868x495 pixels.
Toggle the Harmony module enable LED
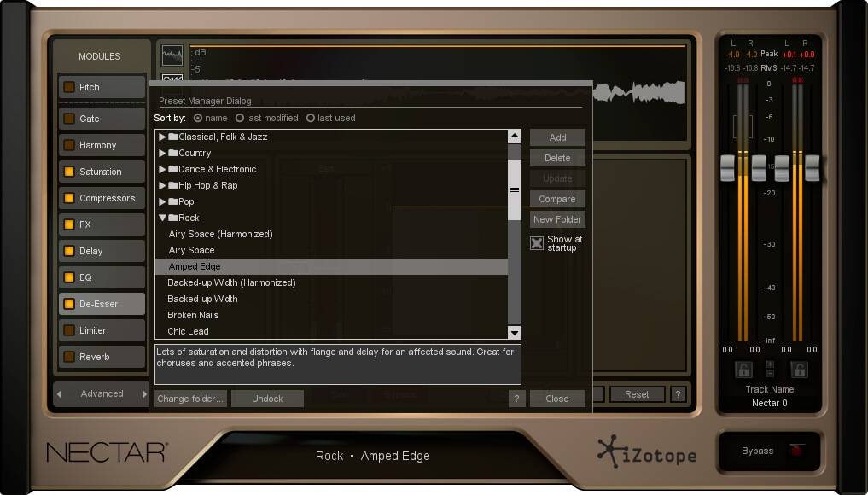click(x=69, y=145)
